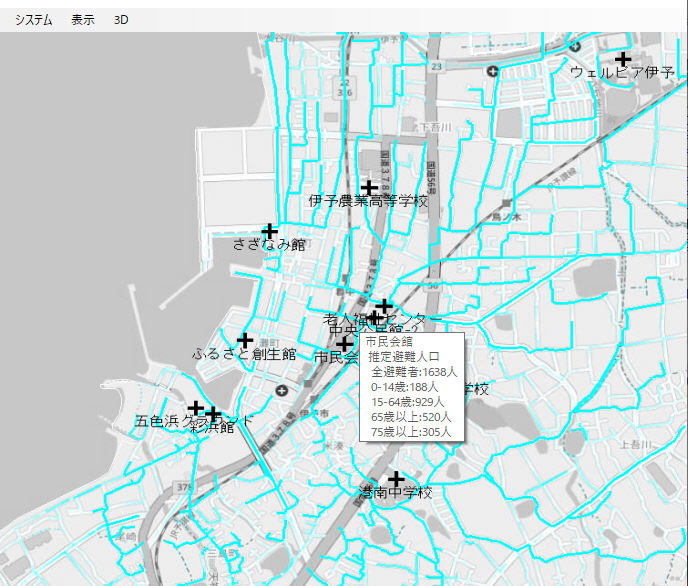Click the さざなみ館 cross marker
Screen dimensions: 688x586
268,231
